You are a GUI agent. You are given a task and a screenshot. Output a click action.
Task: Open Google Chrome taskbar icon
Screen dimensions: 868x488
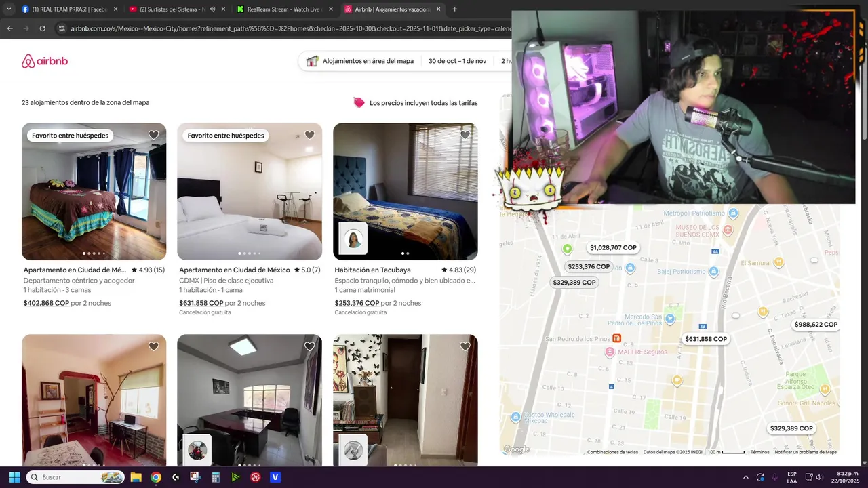(156, 477)
